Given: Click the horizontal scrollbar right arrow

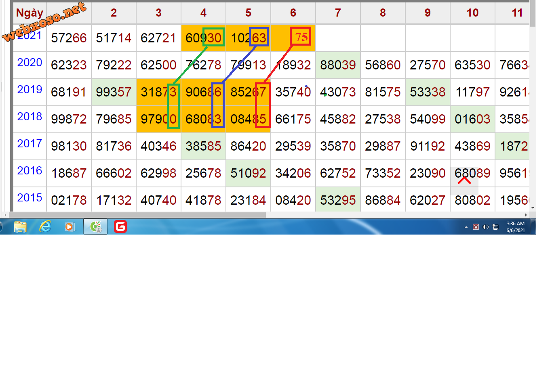Looking at the screenshot, I should (526, 215).
